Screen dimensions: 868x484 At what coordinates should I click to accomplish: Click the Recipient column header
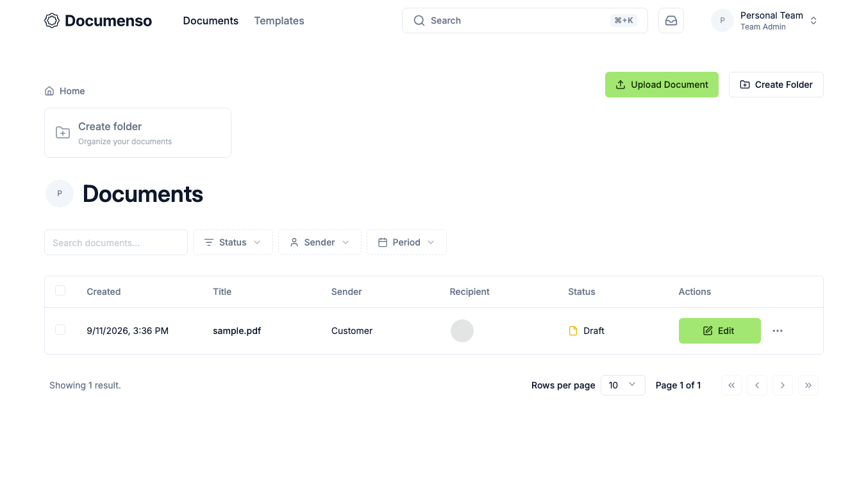470,292
